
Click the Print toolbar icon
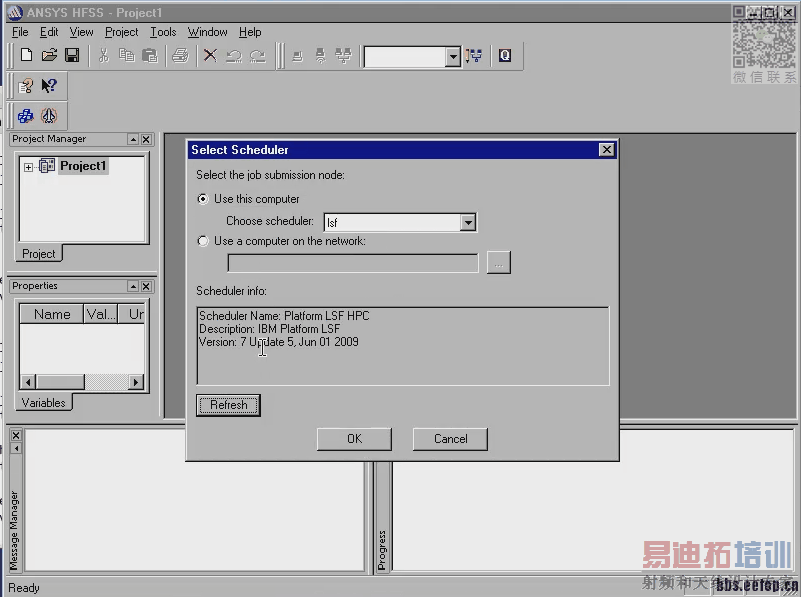click(x=180, y=55)
